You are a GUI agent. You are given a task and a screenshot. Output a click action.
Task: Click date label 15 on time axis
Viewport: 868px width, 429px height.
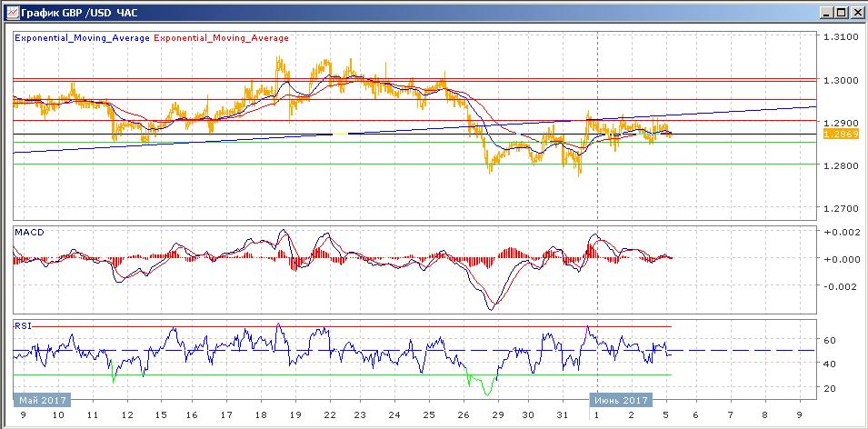pyautogui.click(x=161, y=414)
